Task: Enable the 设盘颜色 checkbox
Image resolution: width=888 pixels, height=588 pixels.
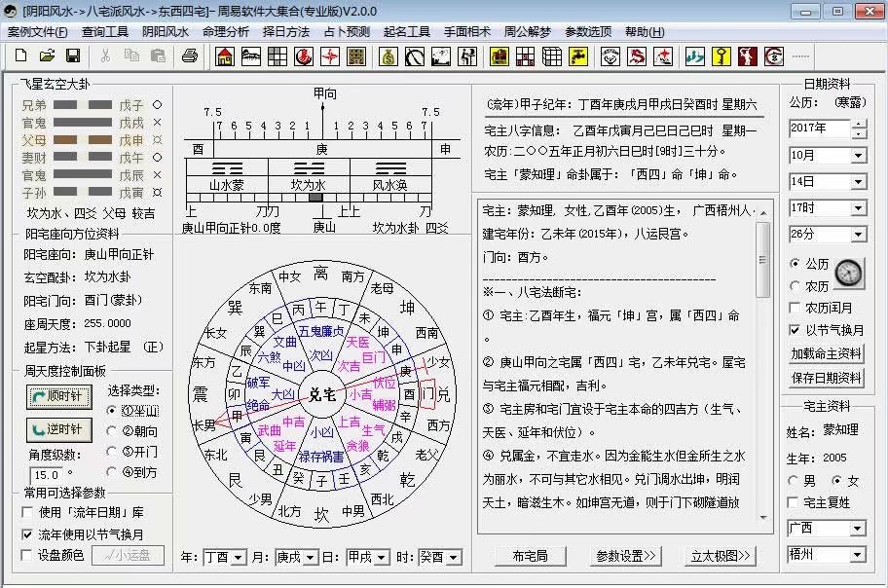Action: tap(27, 556)
